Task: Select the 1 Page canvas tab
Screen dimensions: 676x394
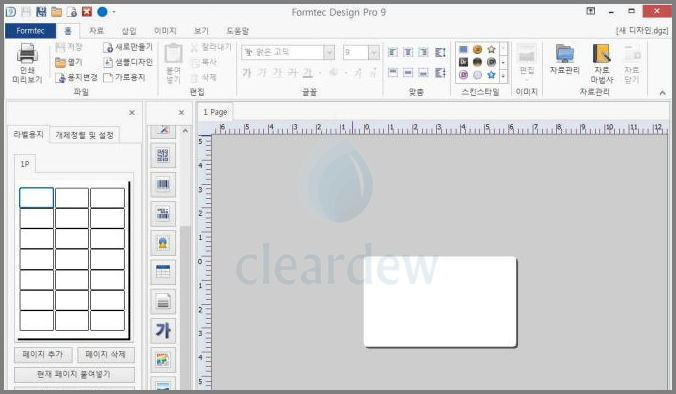Action: [215, 112]
